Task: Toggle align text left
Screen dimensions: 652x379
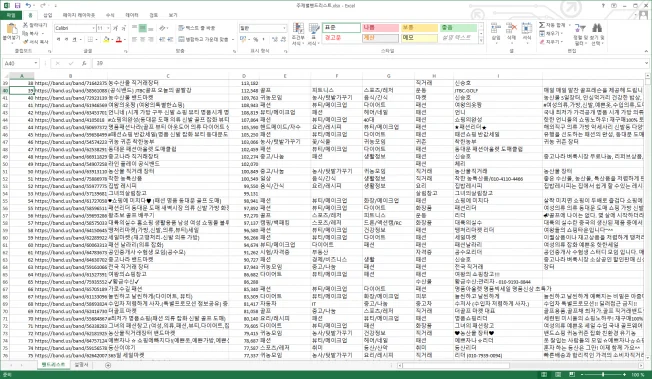Action: [x=135, y=40]
